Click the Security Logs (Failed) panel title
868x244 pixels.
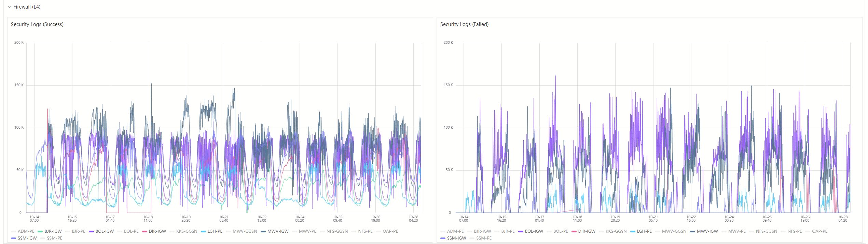pos(464,24)
